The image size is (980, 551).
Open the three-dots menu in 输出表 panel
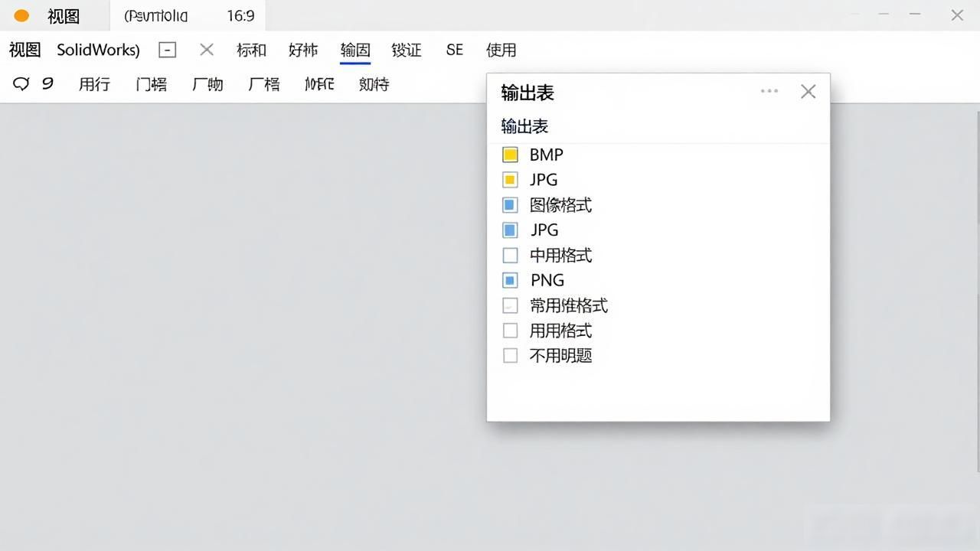point(769,91)
